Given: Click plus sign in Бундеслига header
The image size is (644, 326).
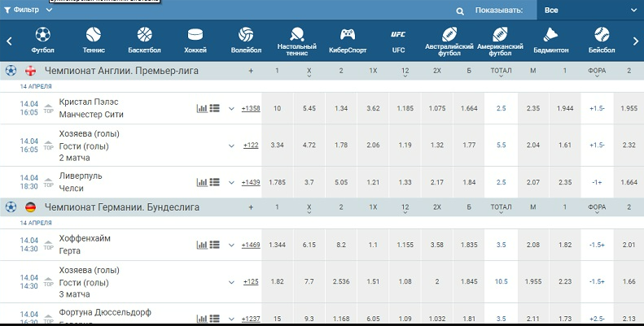Looking at the screenshot, I should pos(251,207).
